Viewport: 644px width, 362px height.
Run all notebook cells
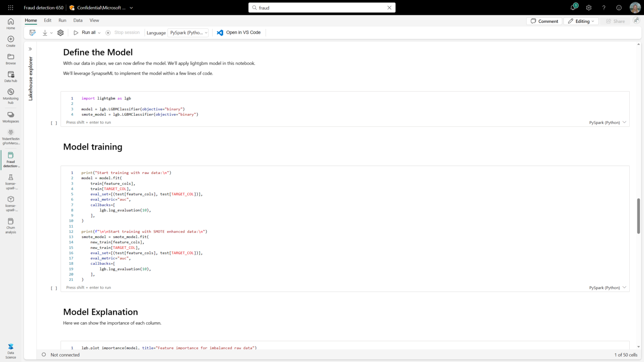[x=86, y=32]
